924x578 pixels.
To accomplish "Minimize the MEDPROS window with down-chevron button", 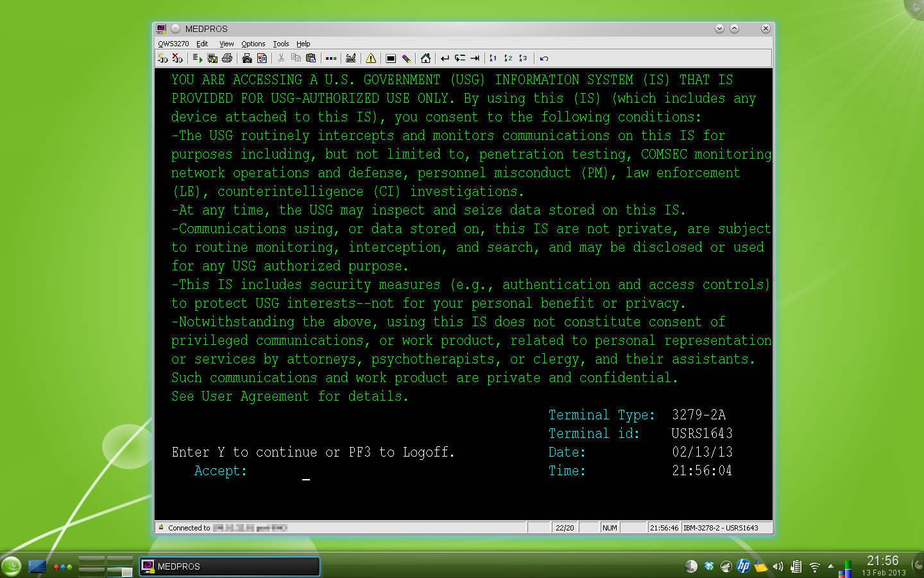I will click(719, 29).
